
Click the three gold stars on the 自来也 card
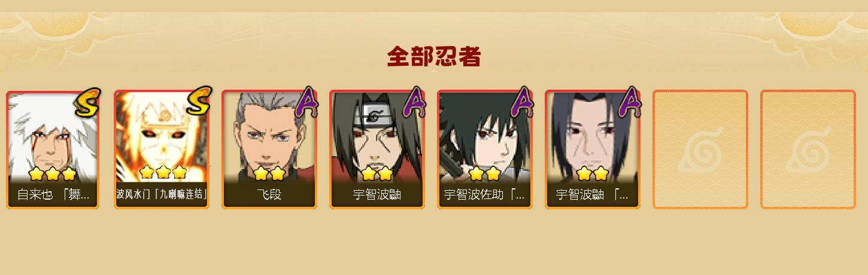[53, 174]
